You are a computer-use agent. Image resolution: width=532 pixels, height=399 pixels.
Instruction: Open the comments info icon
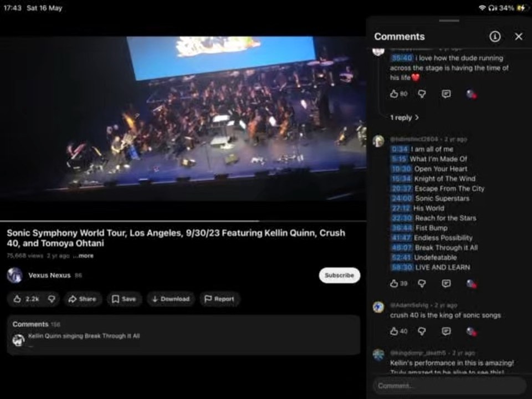click(495, 37)
